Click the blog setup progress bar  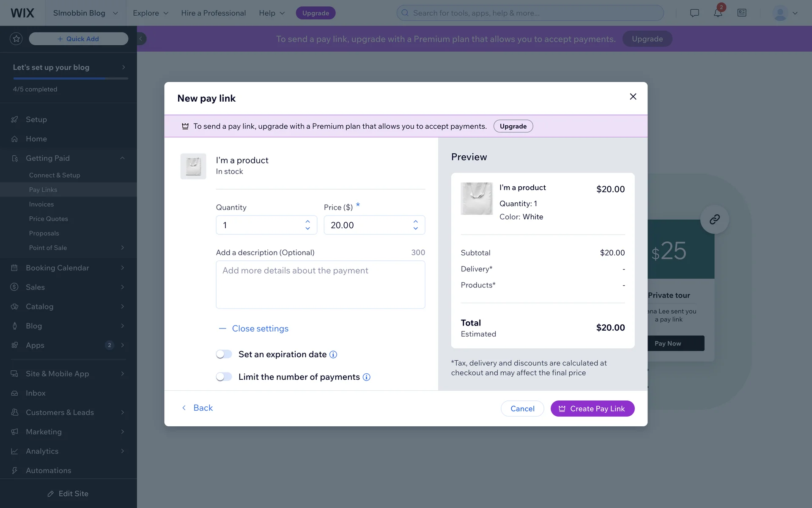point(71,78)
